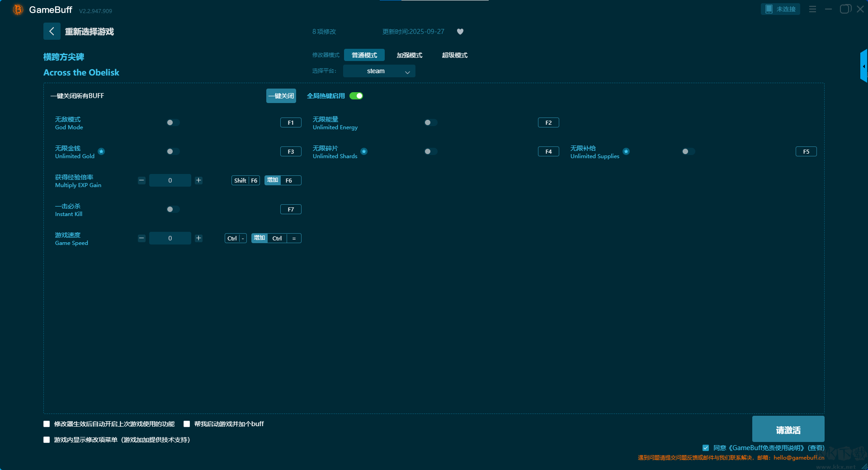Image resolution: width=868 pixels, height=470 pixels.
Task: Click the 请激活 activate button
Action: (x=788, y=429)
